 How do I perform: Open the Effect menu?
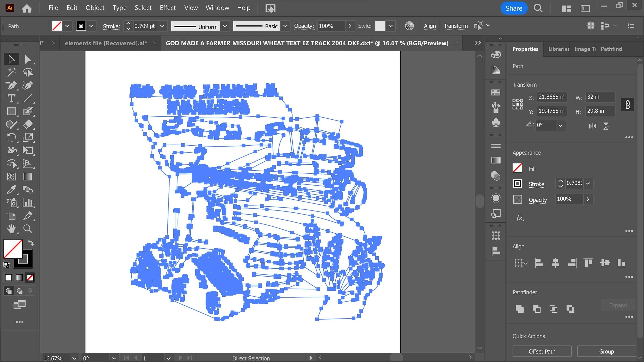coord(167,8)
